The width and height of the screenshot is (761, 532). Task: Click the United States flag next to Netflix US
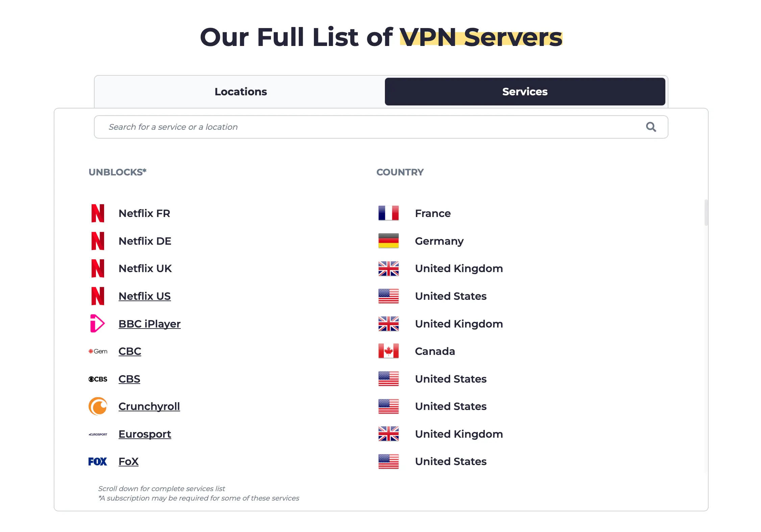389,296
